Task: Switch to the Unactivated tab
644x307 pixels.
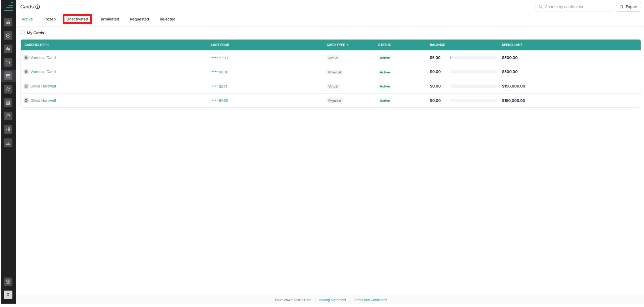Action: [77, 19]
